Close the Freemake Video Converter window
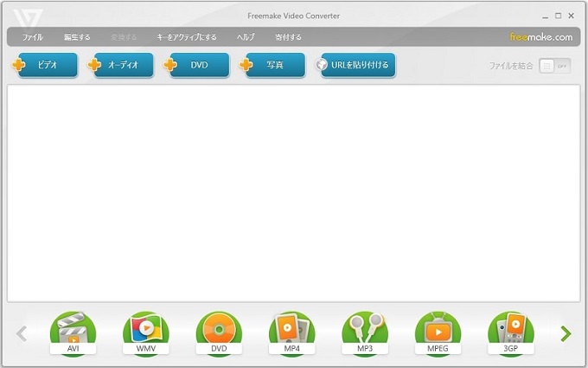 tap(571, 16)
